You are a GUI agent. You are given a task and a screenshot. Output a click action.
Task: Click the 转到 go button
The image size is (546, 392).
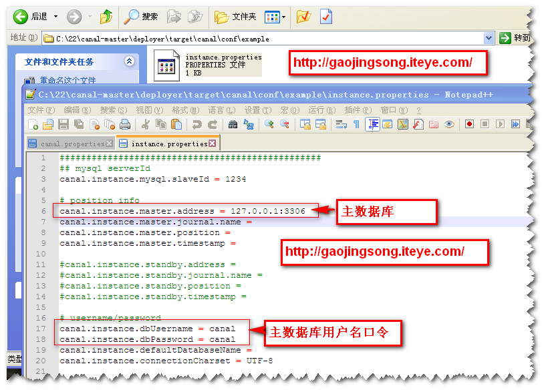[515, 38]
